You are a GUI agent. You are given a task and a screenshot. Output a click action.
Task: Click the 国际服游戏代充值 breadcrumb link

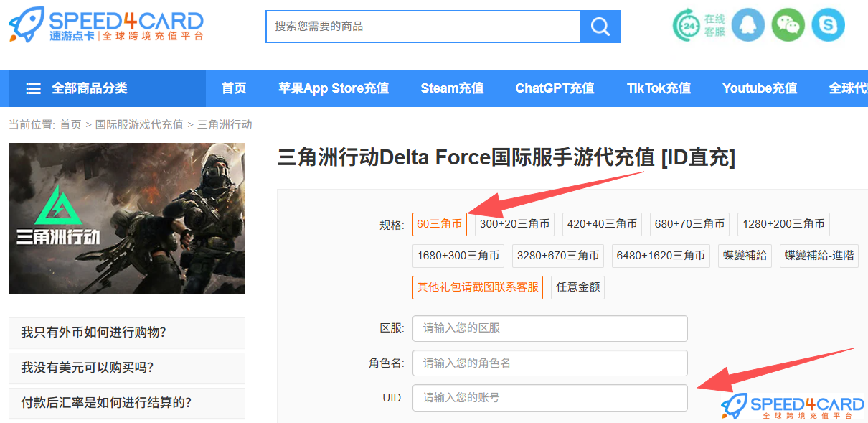point(139,124)
